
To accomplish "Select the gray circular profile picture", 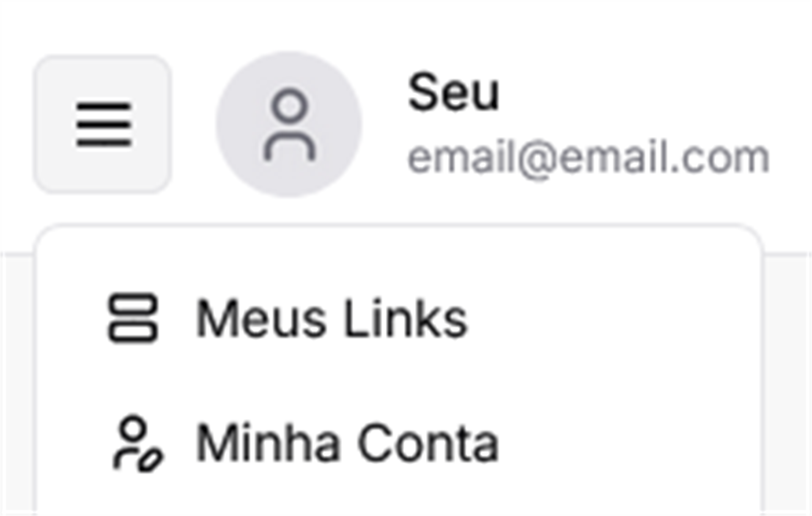I will [289, 124].
